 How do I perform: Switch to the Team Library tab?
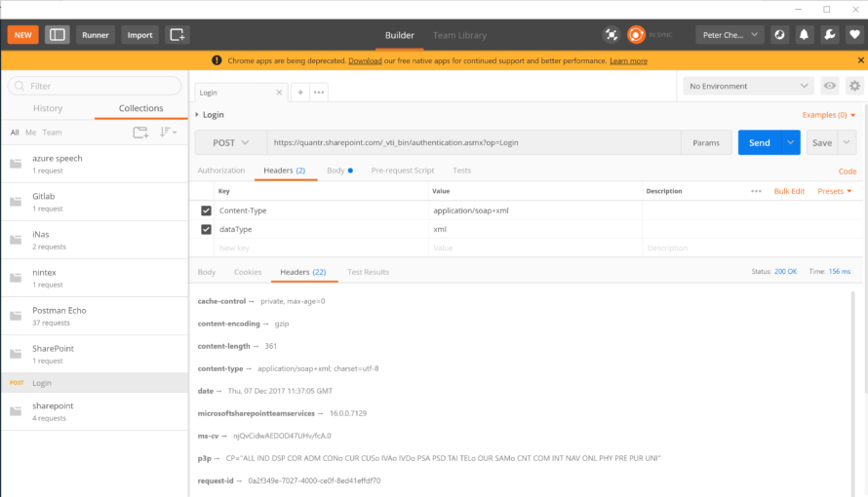click(459, 35)
